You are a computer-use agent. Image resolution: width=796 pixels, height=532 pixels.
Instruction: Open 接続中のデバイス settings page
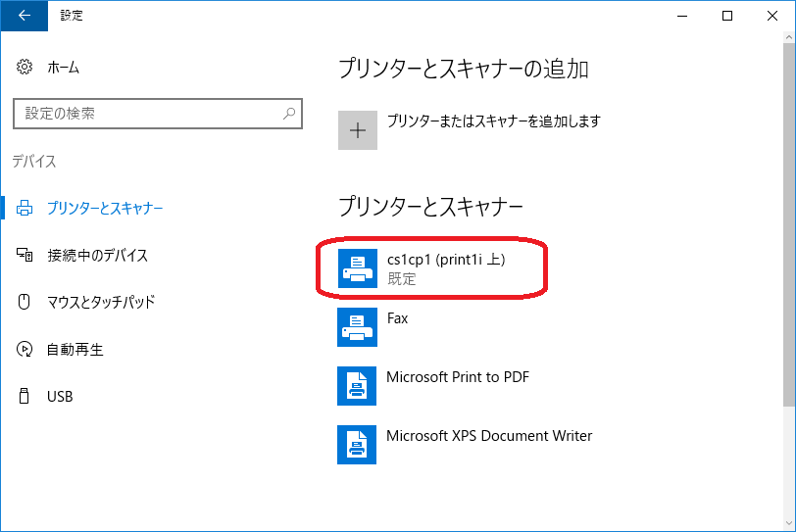[x=97, y=255]
